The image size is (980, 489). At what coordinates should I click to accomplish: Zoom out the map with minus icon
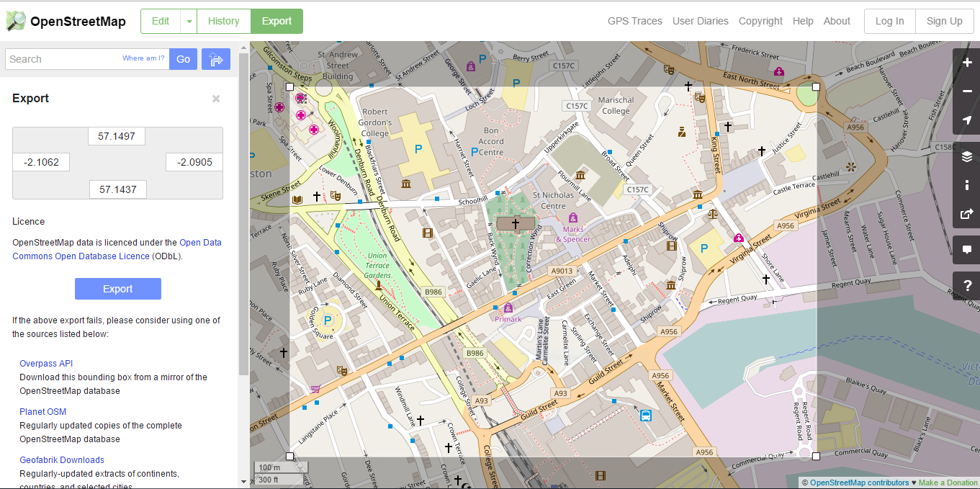pyautogui.click(x=967, y=91)
